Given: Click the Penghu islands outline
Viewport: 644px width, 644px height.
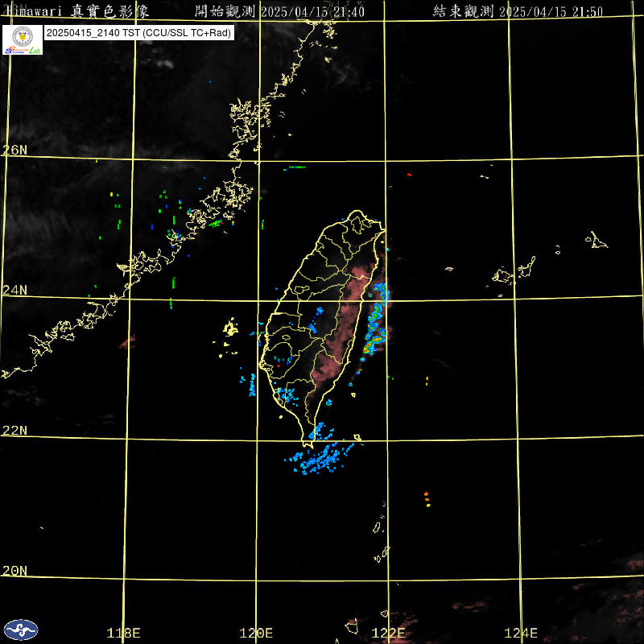Looking at the screenshot, I should coord(230,330).
